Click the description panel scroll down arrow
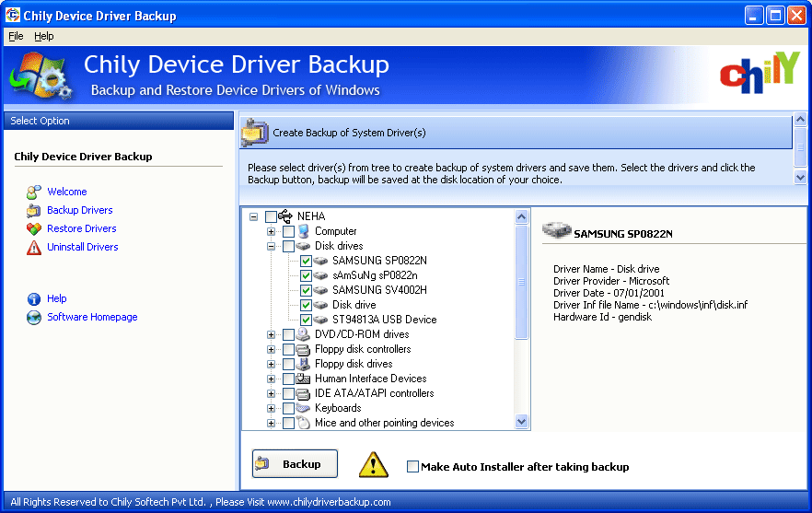 click(x=800, y=177)
